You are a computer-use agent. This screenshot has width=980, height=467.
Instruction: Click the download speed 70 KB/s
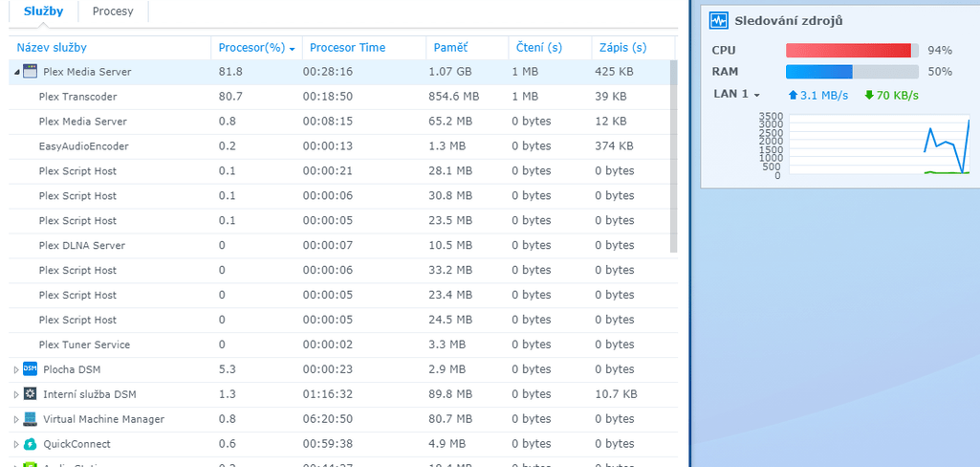click(891, 95)
